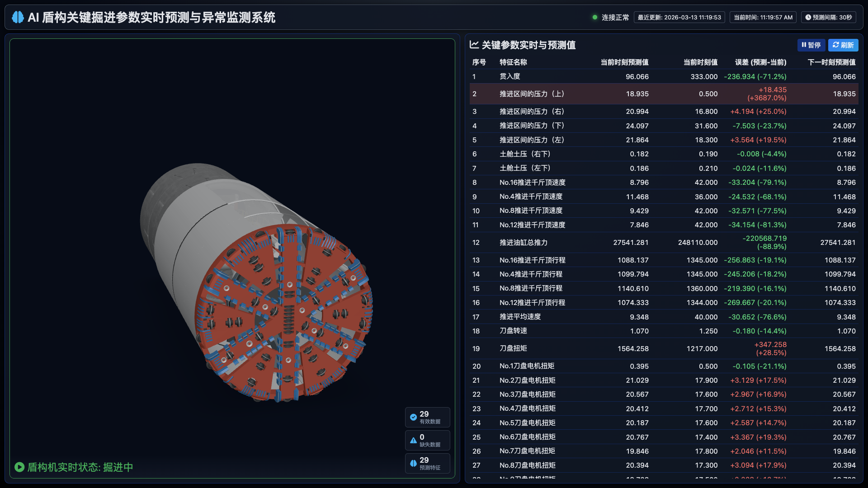868x488 pixels.
Task: Refresh the parameter table
Action: point(843,45)
